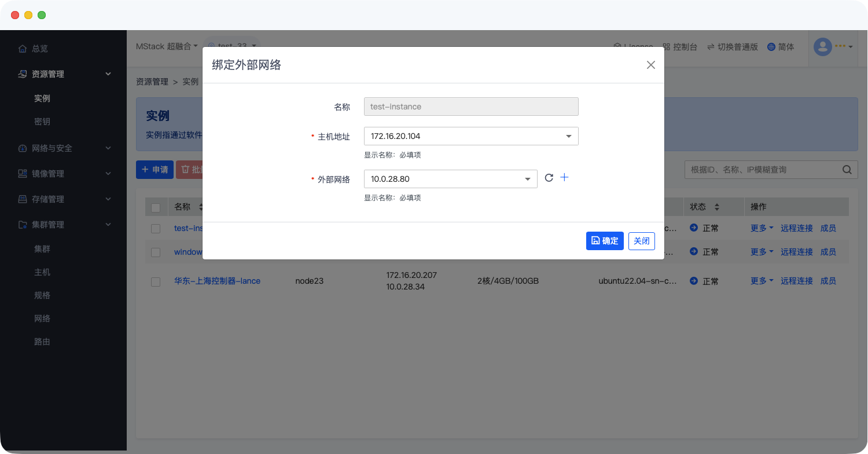Click the 确定 confirm button
This screenshot has height=454, width=868.
[x=605, y=241]
